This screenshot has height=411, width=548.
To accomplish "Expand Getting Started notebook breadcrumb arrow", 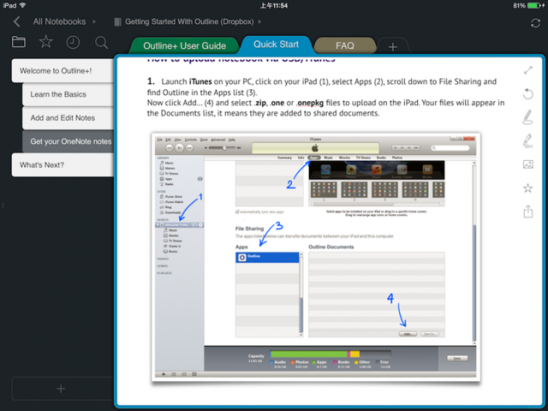I will [259, 22].
